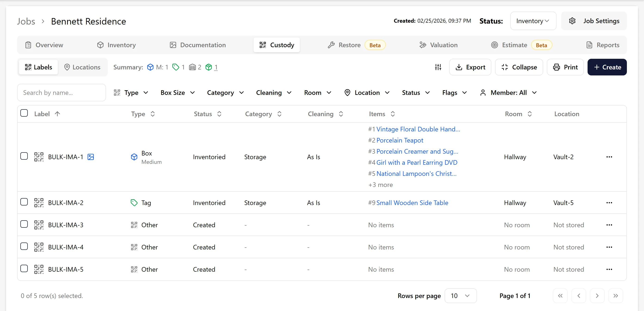
Task: Tick the BULK-IMA-3 row checkbox
Action: [24, 224]
